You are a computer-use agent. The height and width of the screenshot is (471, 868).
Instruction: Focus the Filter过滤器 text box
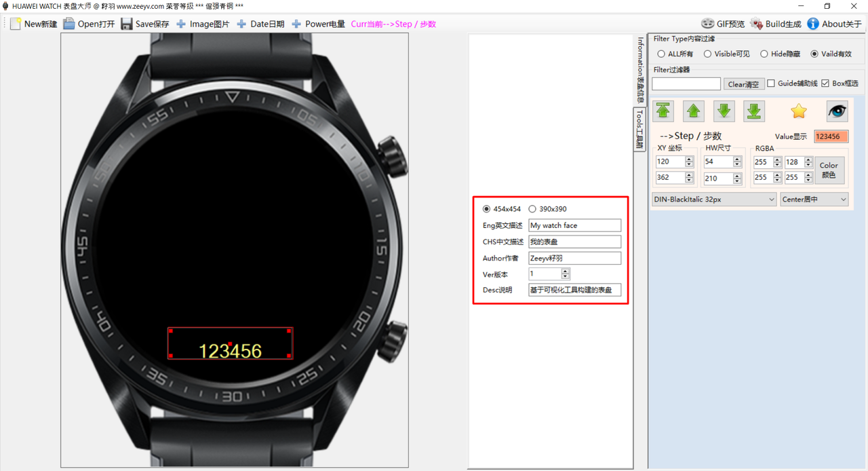click(x=686, y=84)
